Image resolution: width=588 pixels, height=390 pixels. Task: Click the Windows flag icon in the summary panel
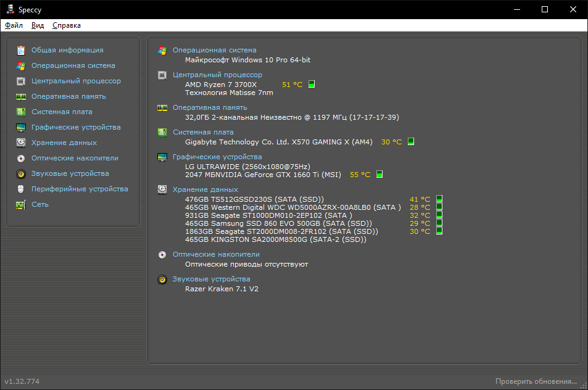(x=162, y=50)
